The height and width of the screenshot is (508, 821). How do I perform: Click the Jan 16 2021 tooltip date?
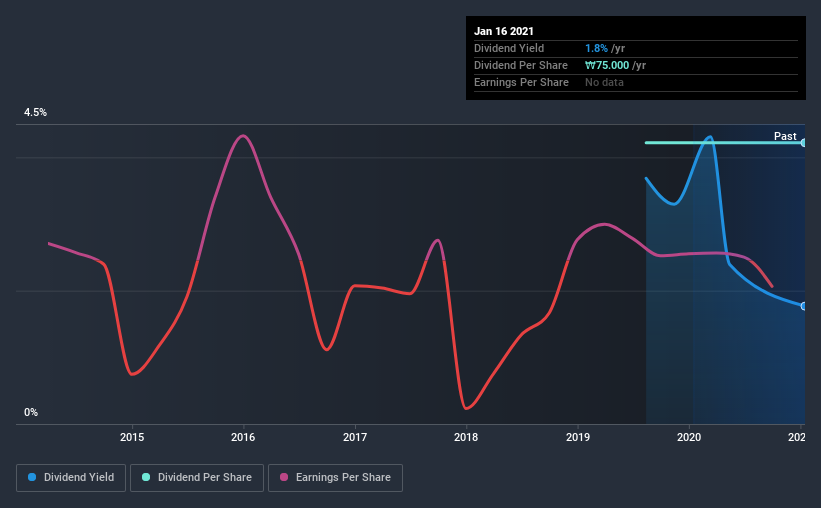504,31
